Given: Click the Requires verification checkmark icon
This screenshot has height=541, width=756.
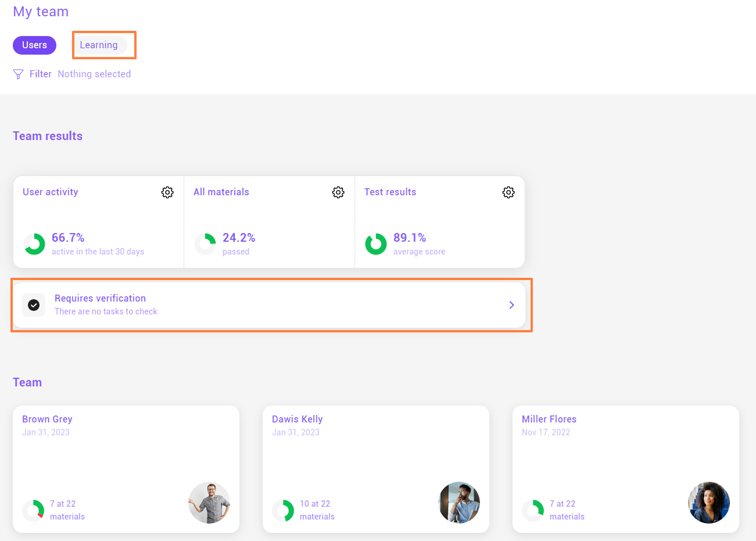Looking at the screenshot, I should tap(34, 305).
